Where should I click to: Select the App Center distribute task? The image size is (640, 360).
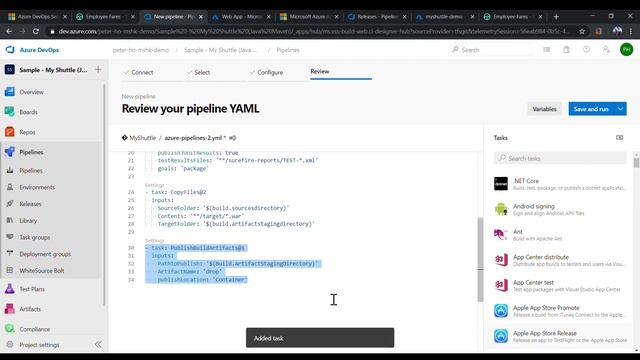(x=559, y=260)
